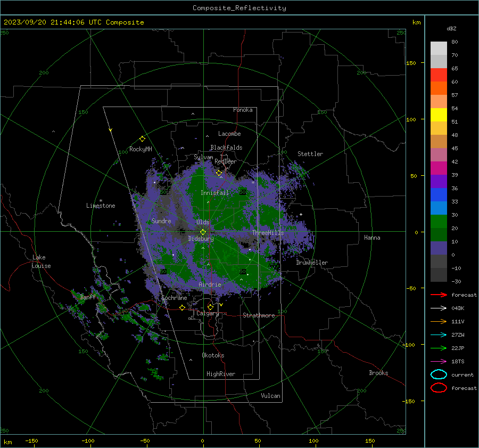Select the bright green 20–30 dBZ swatch
This screenshot has height=448, width=479.
pyautogui.click(x=439, y=222)
